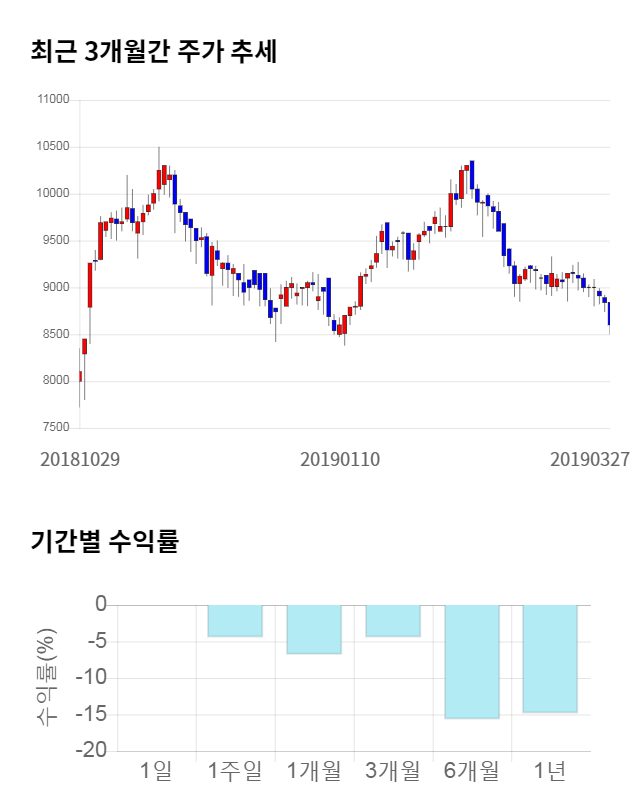This screenshot has height=810, width=640.
Task: Select the 1개월 return bar
Action: [x=314, y=629]
